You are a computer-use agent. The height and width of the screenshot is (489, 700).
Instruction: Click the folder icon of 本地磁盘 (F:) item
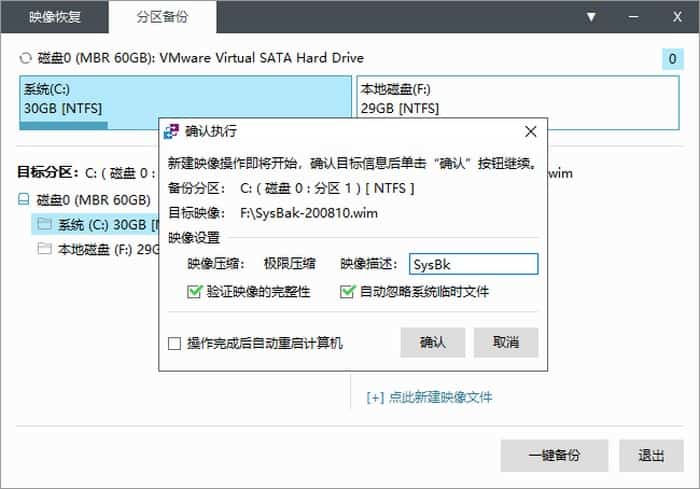point(44,248)
